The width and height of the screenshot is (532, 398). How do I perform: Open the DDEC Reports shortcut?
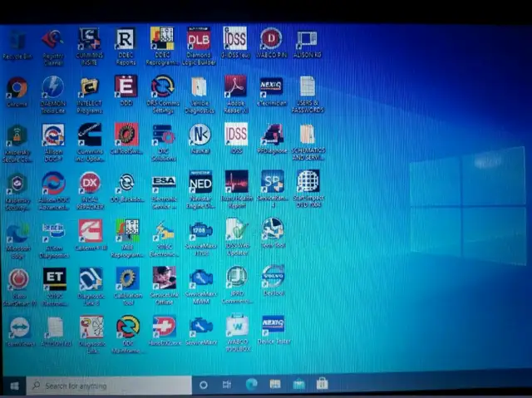point(126,39)
